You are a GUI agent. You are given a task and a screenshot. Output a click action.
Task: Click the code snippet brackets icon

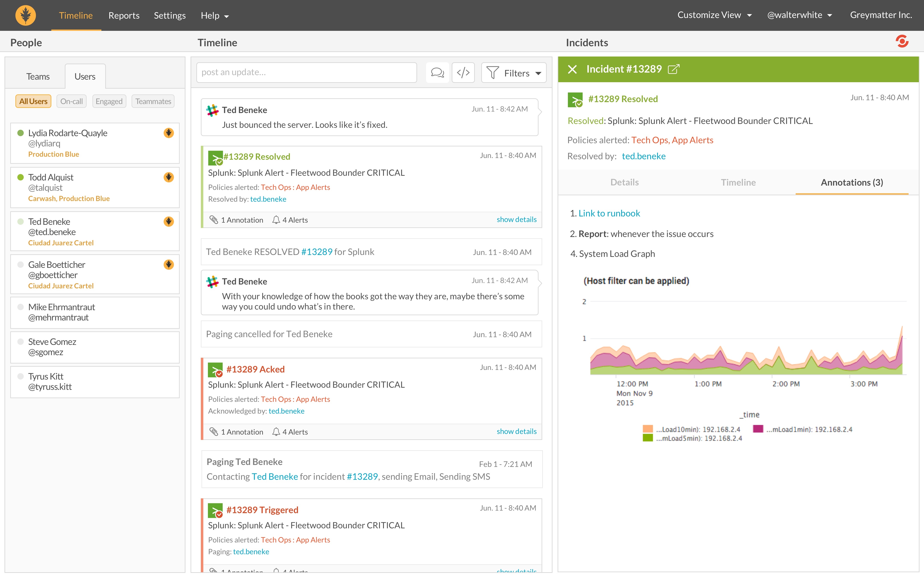pos(463,72)
